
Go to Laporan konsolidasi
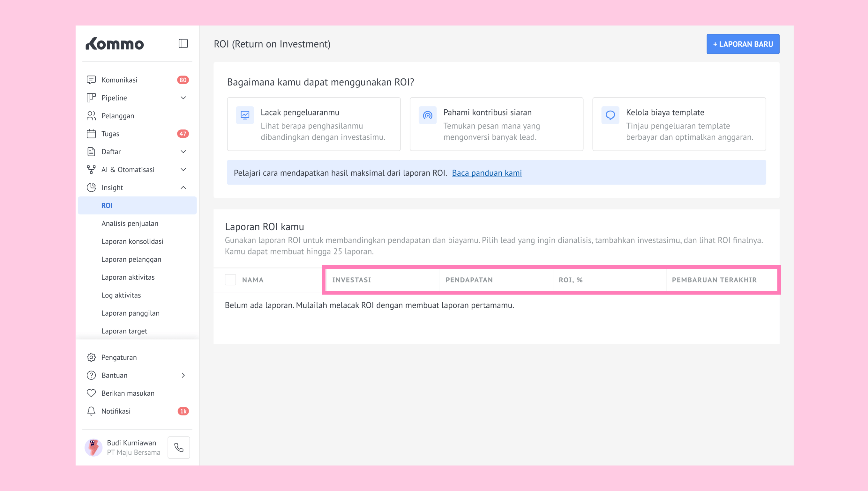click(x=132, y=241)
